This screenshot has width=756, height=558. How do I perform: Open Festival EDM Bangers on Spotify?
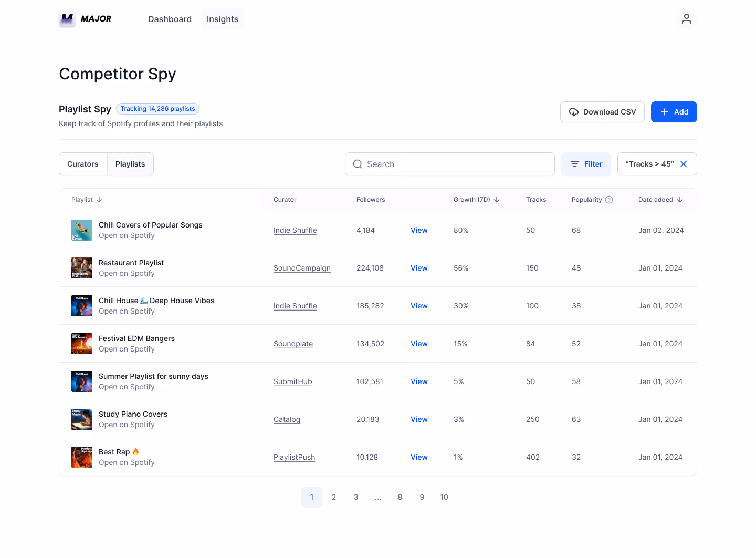[127, 349]
